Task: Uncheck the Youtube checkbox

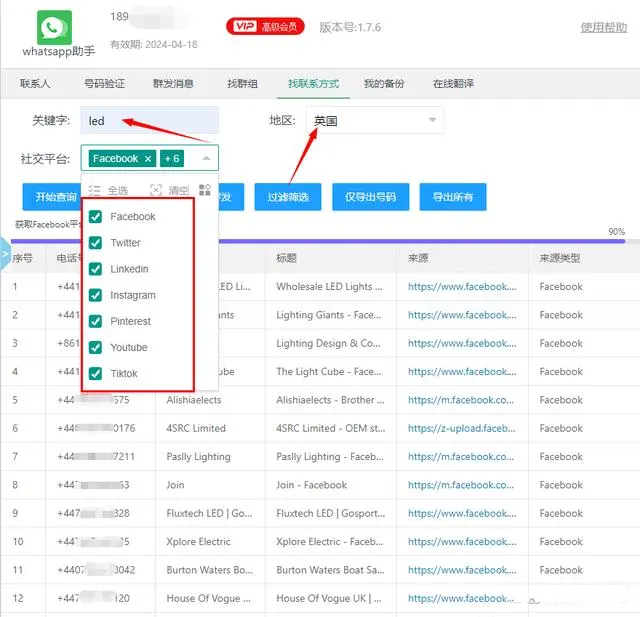Action: pos(95,347)
